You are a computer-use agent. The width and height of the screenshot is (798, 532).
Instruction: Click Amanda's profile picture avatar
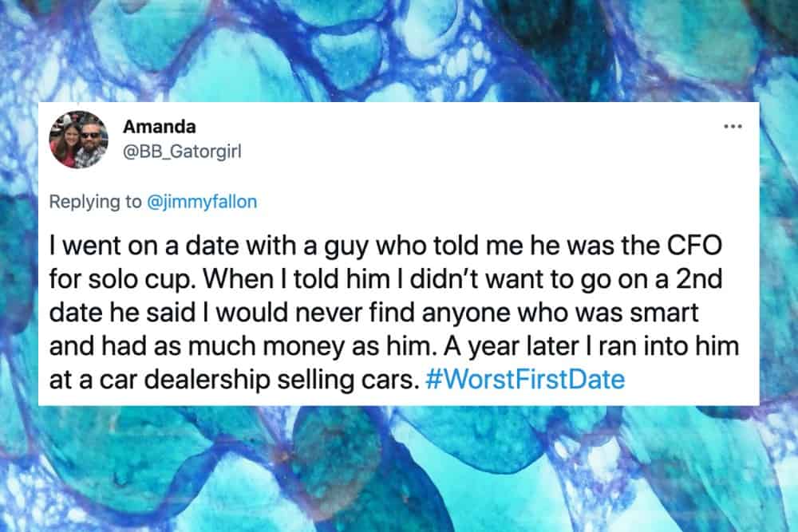(78, 140)
